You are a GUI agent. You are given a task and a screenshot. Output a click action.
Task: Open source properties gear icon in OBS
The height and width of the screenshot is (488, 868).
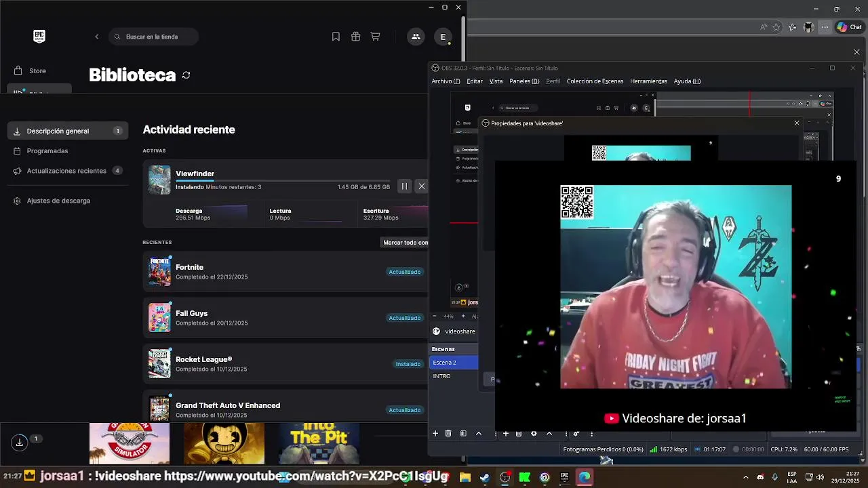pyautogui.click(x=534, y=433)
